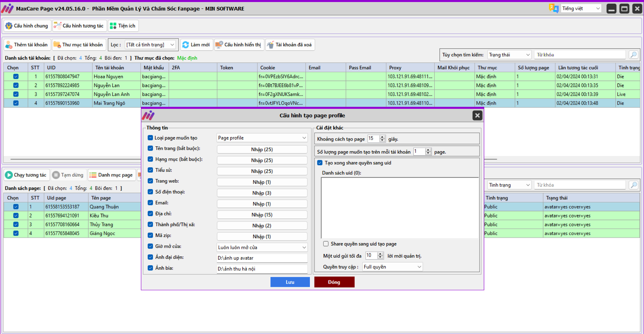The image size is (644, 334).
Task: Open Thư mục tài khoản folder icon
Action: [x=57, y=45]
